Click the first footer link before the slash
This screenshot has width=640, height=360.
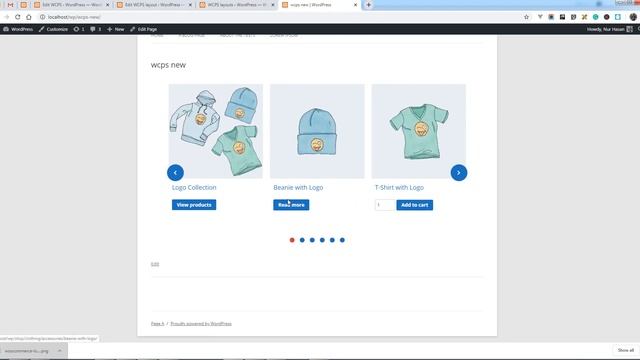pyautogui.click(x=158, y=324)
